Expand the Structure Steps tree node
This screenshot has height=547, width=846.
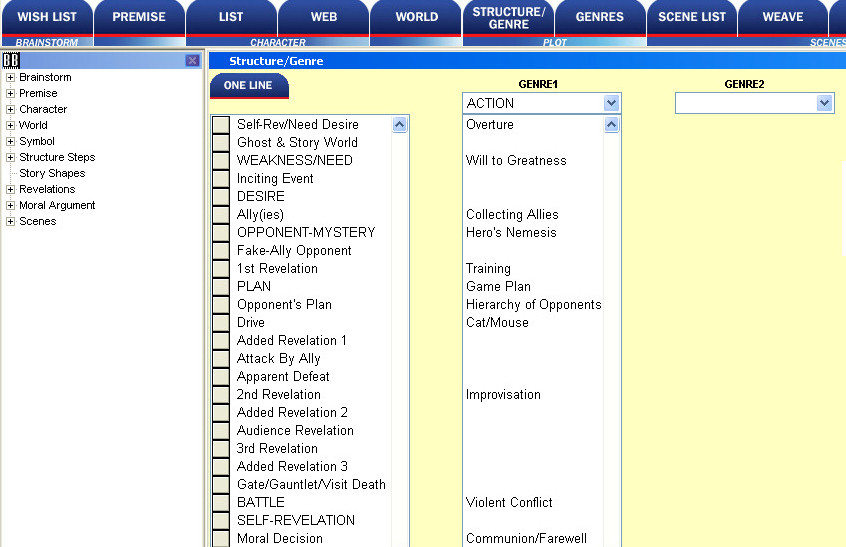(x=10, y=158)
